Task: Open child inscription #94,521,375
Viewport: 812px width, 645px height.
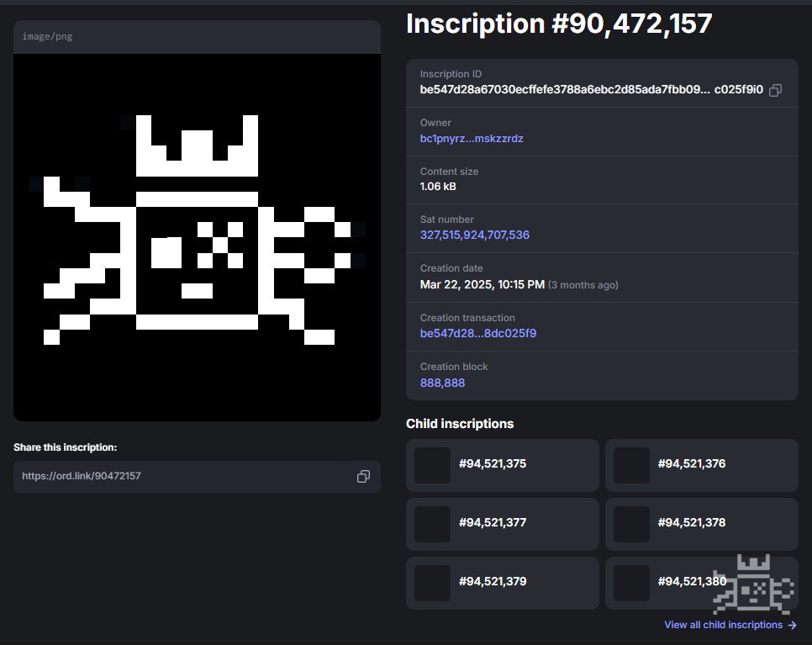Action: pyautogui.click(x=503, y=465)
